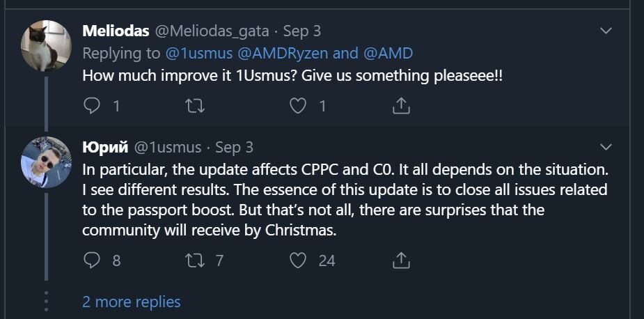Reply to Юрий's tweet about CPPC
This screenshot has height=319, width=644.
(92, 260)
